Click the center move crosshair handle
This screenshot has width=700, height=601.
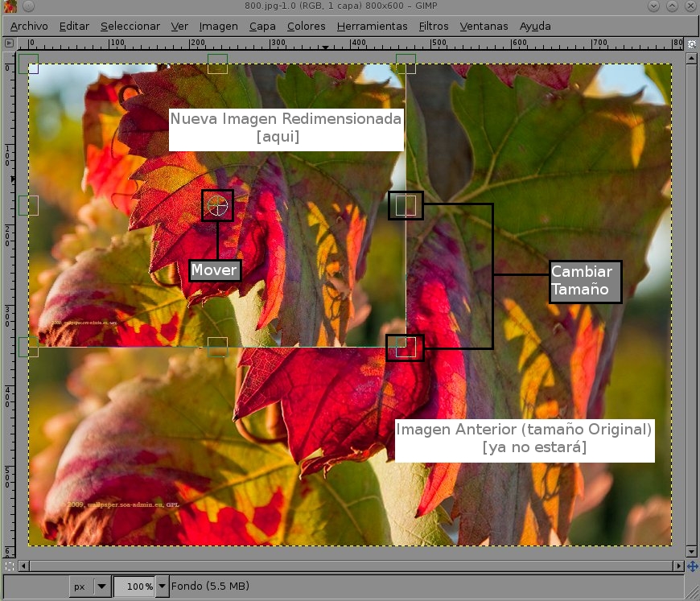pos(217,205)
